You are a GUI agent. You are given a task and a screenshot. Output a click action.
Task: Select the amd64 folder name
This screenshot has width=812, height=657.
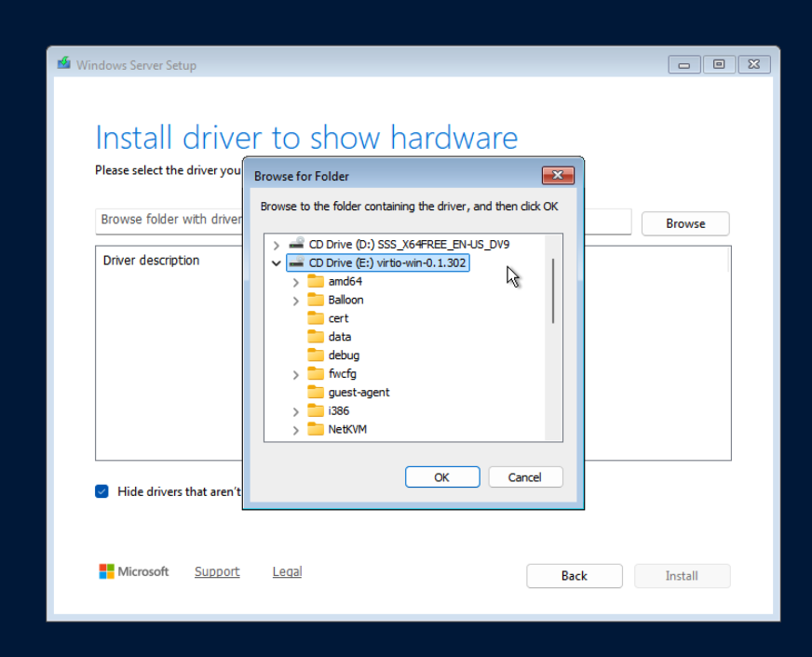point(345,281)
